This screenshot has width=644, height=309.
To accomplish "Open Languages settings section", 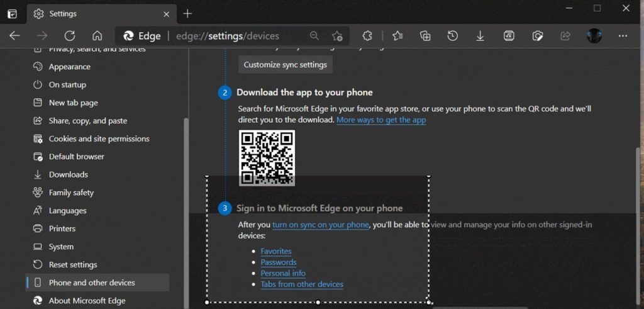I will 67,211.
